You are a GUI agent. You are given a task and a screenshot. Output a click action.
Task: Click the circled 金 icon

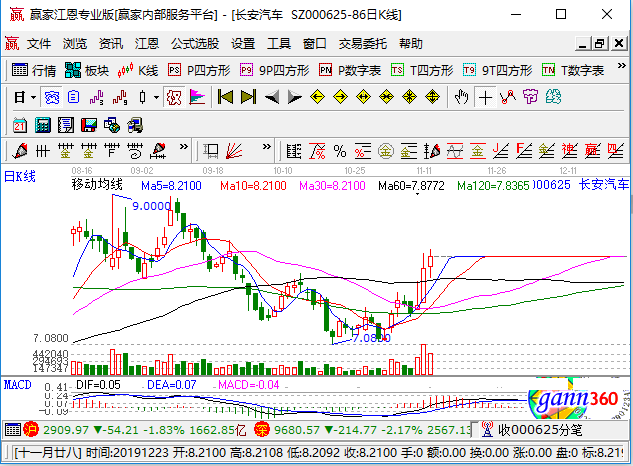pyautogui.click(x=386, y=151)
